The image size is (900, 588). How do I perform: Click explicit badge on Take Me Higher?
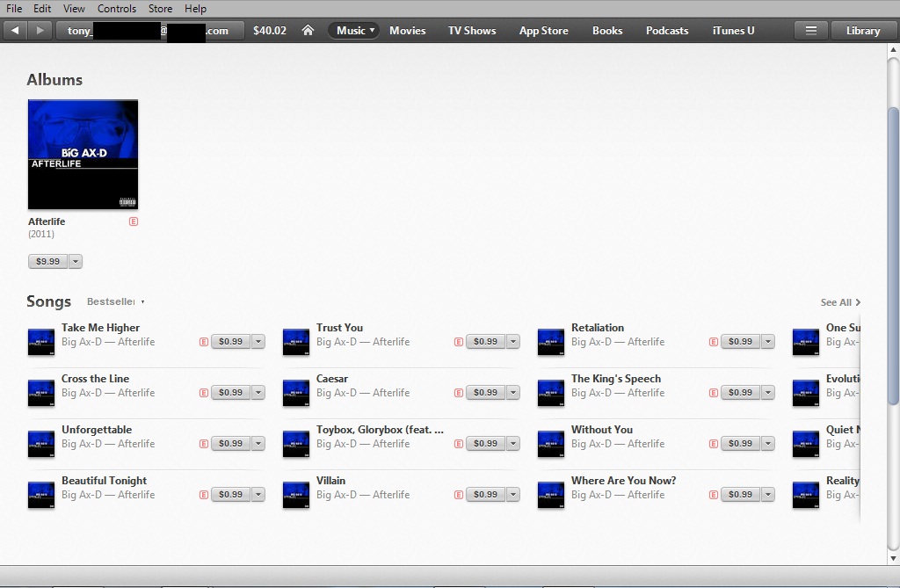(x=204, y=342)
